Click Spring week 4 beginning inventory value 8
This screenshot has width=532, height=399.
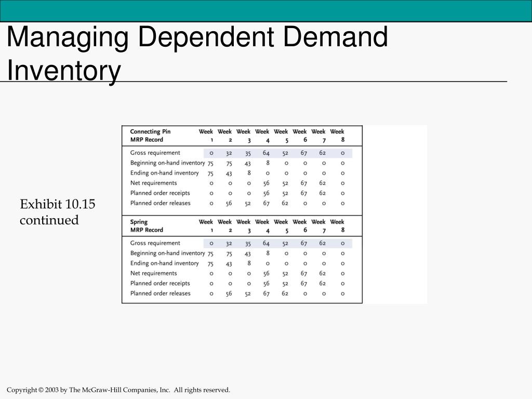(268, 253)
